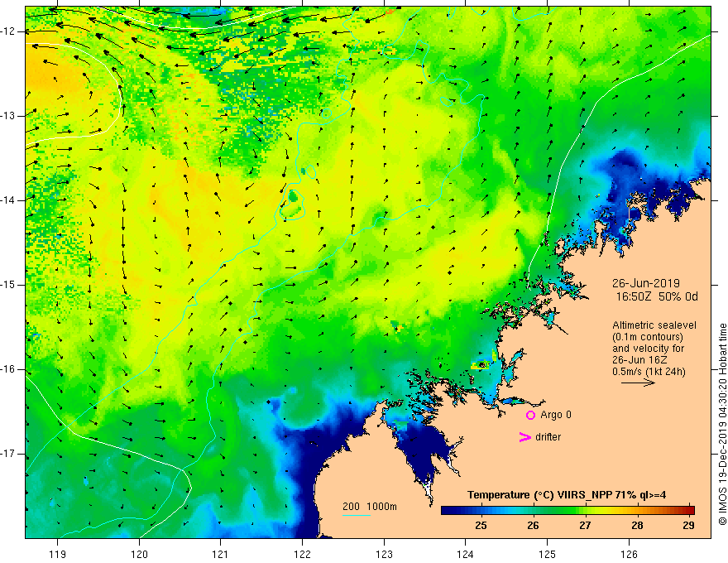
Task: Click the longitude label 125
Action: coord(548,554)
